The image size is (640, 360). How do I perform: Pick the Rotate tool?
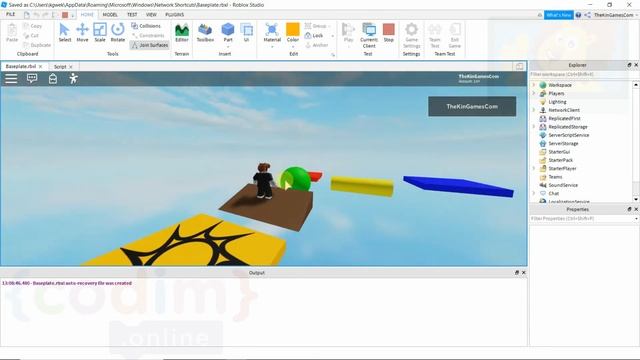click(x=118, y=33)
